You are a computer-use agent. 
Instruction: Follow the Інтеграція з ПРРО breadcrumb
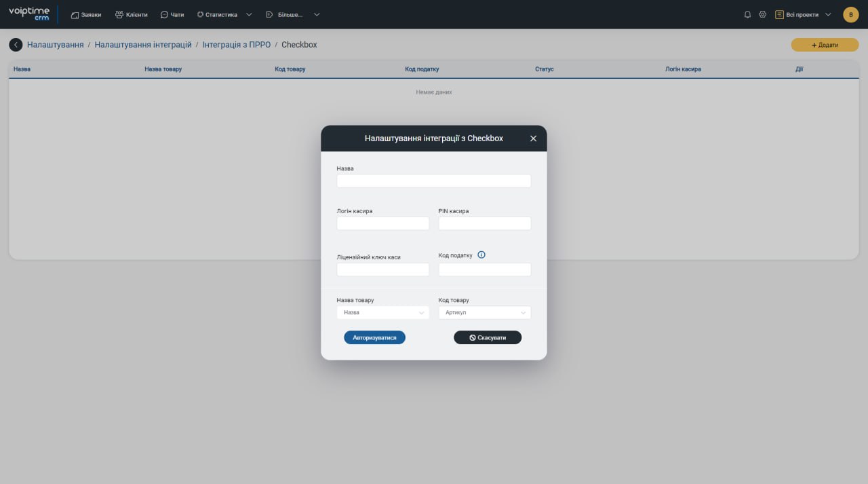coord(237,45)
